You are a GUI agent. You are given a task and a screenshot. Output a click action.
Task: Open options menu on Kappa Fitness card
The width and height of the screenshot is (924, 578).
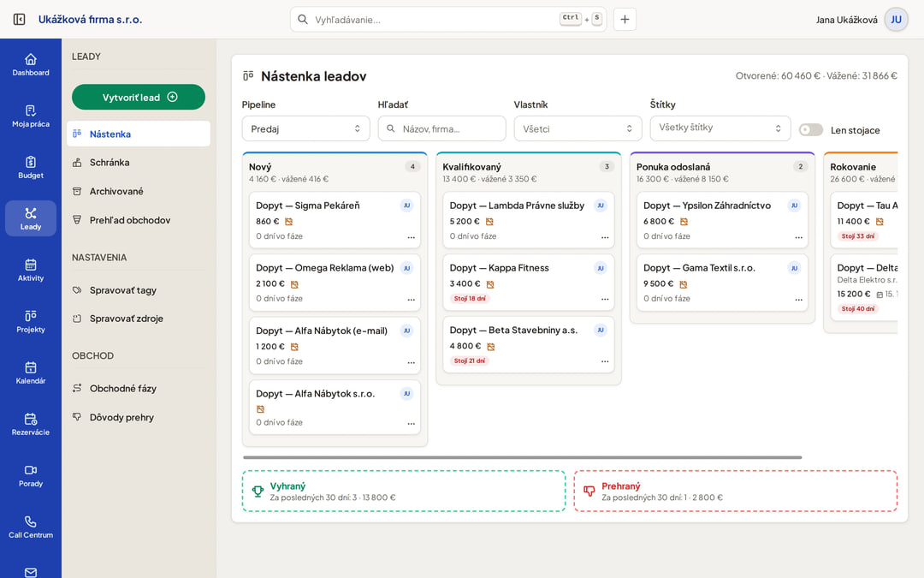[605, 299]
